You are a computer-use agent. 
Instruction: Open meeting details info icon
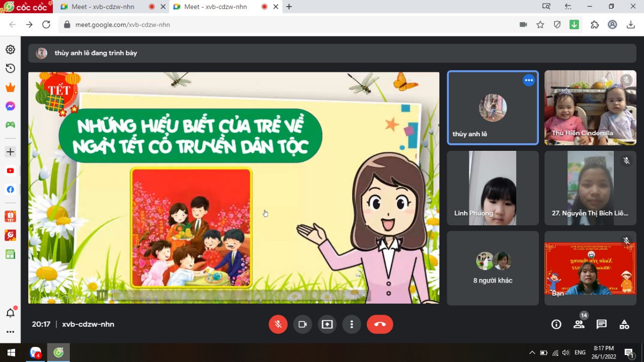556,324
